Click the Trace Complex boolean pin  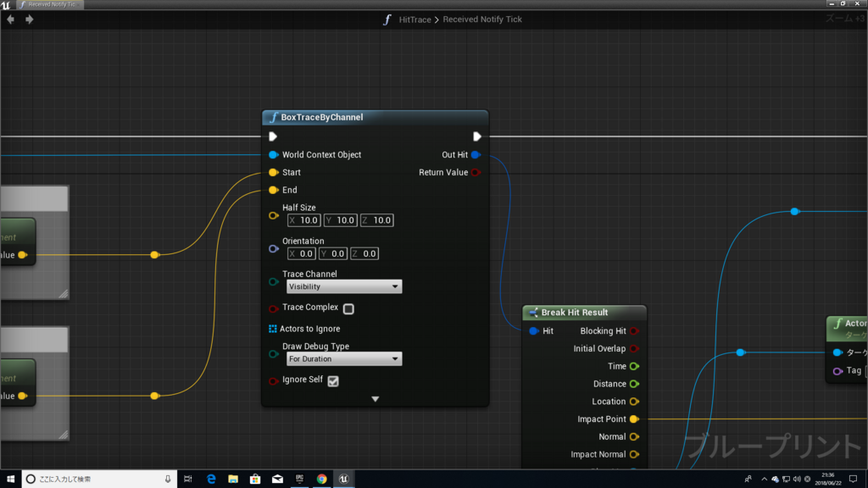click(274, 308)
